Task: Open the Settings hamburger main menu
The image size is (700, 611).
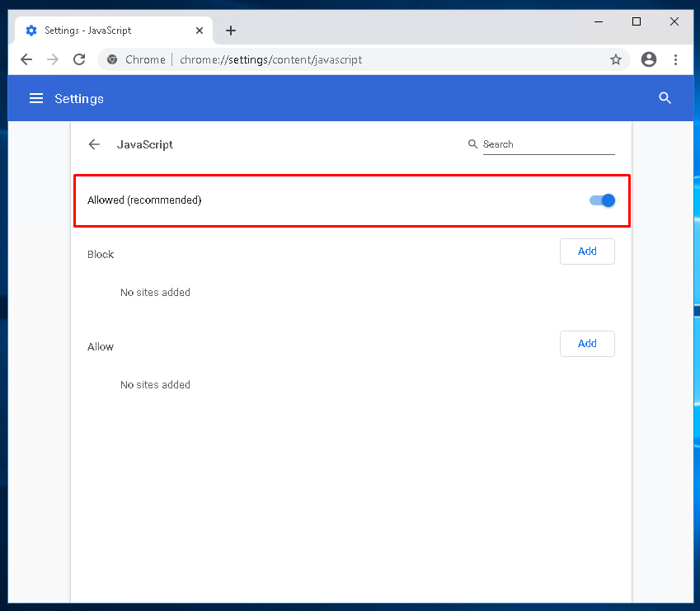Action: click(36, 98)
